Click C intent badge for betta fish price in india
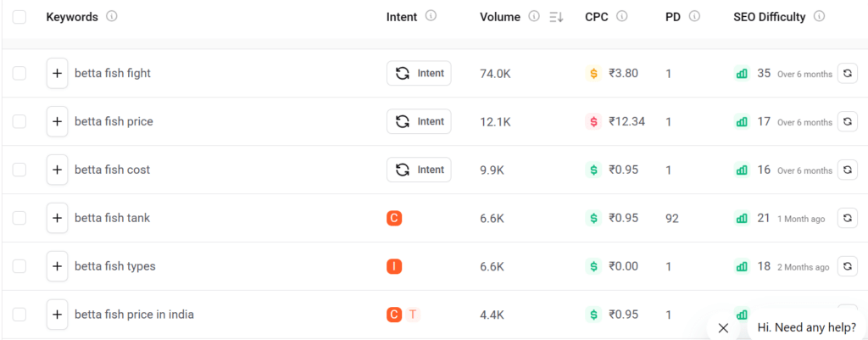 tap(394, 315)
